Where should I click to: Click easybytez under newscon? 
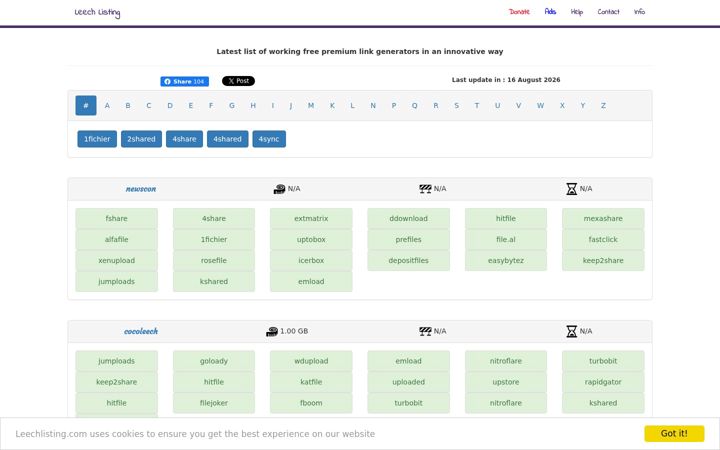[506, 260]
